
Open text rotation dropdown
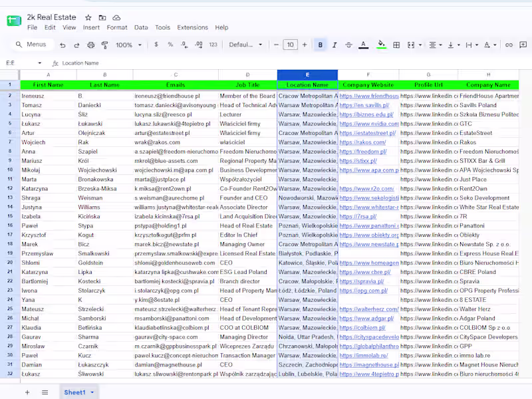490,45
